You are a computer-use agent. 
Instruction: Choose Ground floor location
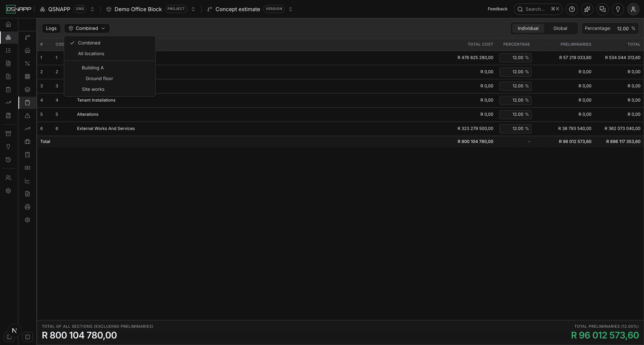click(110, 79)
